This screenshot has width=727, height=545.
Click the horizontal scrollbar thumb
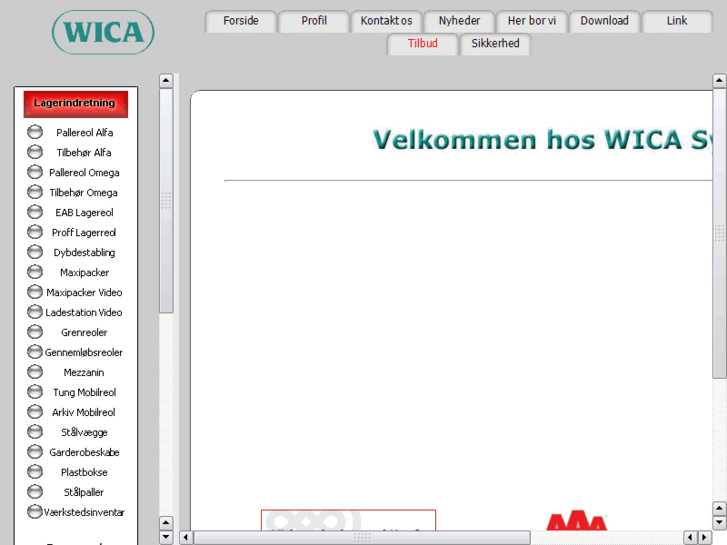[x=362, y=537]
